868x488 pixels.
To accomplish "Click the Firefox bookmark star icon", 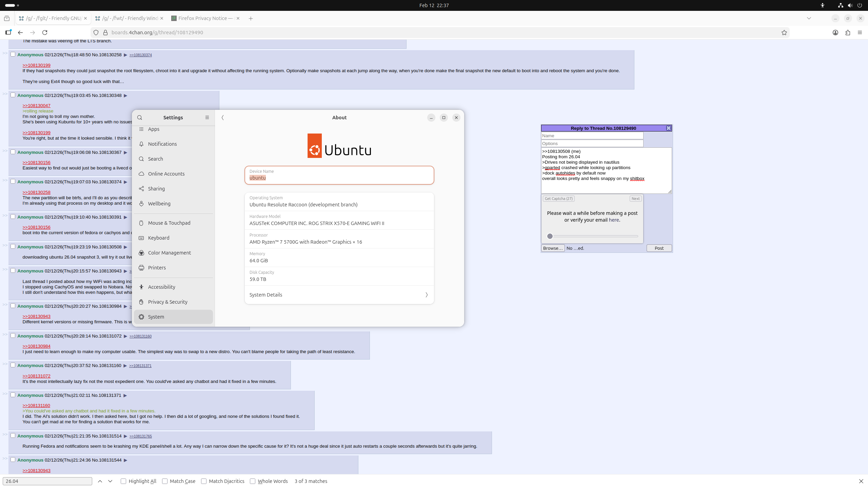I will [x=784, y=33].
